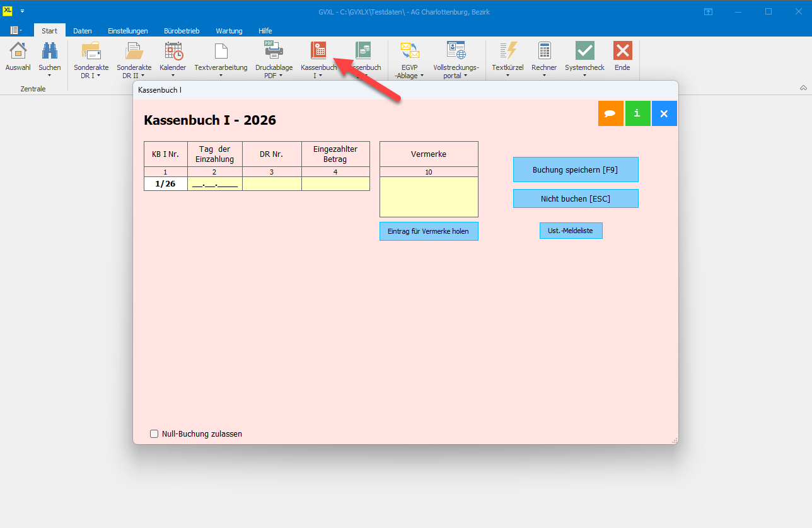Open the EGVP-Ablage envelope icon
Image resolution: width=812 pixels, height=528 pixels.
pos(410,50)
